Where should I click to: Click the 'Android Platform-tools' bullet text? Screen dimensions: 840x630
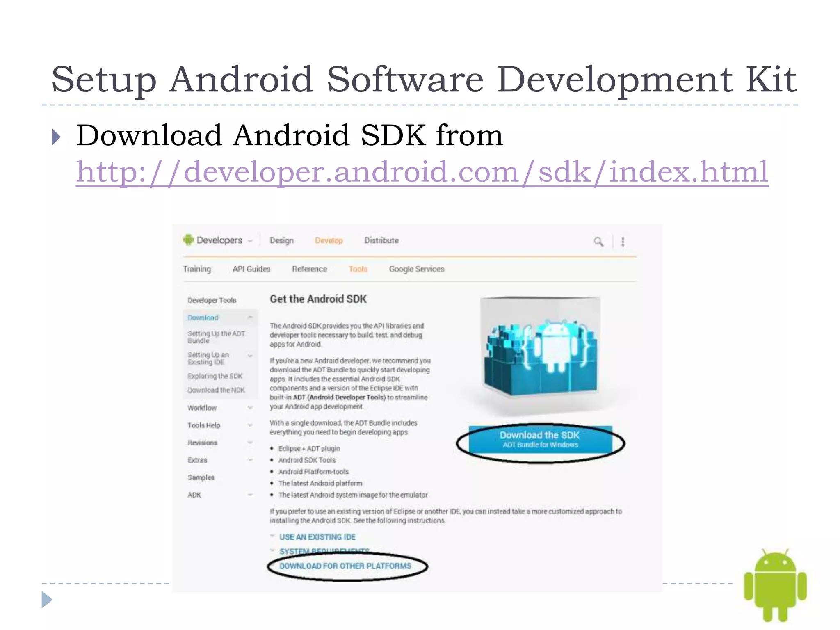pyautogui.click(x=313, y=472)
